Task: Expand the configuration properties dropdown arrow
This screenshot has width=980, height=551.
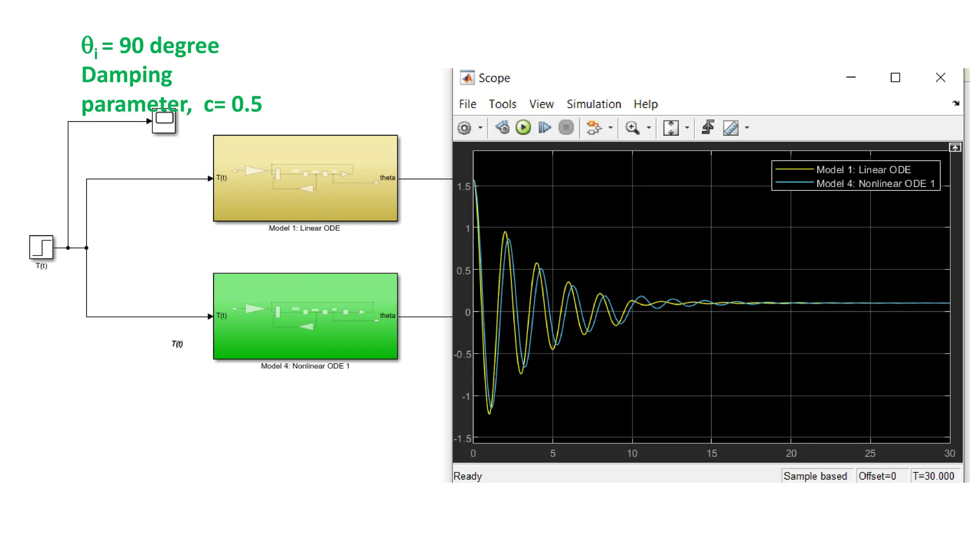Action: (x=480, y=128)
